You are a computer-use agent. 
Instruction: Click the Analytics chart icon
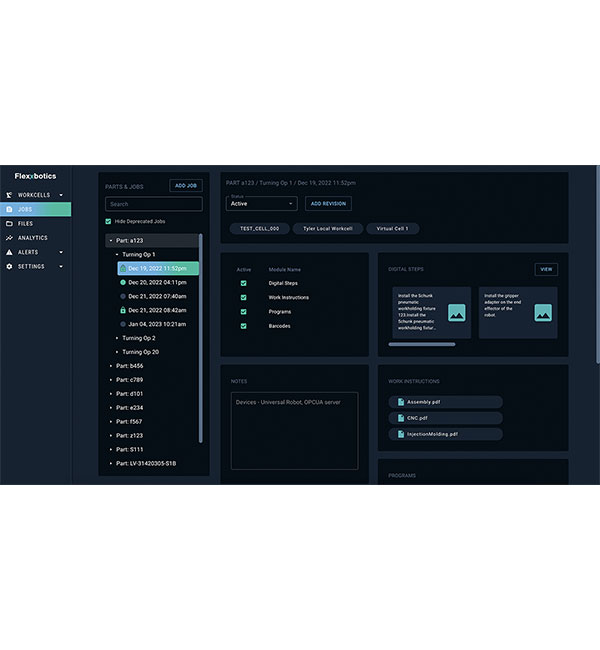point(9,238)
